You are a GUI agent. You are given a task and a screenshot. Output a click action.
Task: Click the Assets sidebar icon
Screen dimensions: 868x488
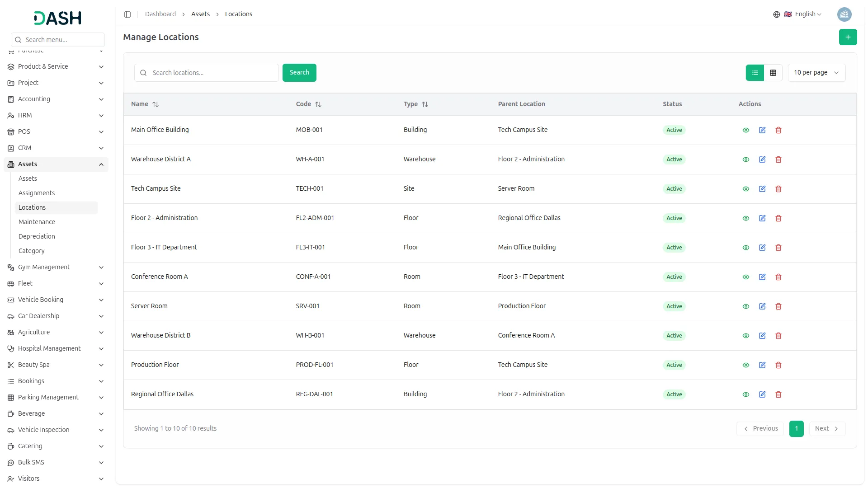(10, 164)
